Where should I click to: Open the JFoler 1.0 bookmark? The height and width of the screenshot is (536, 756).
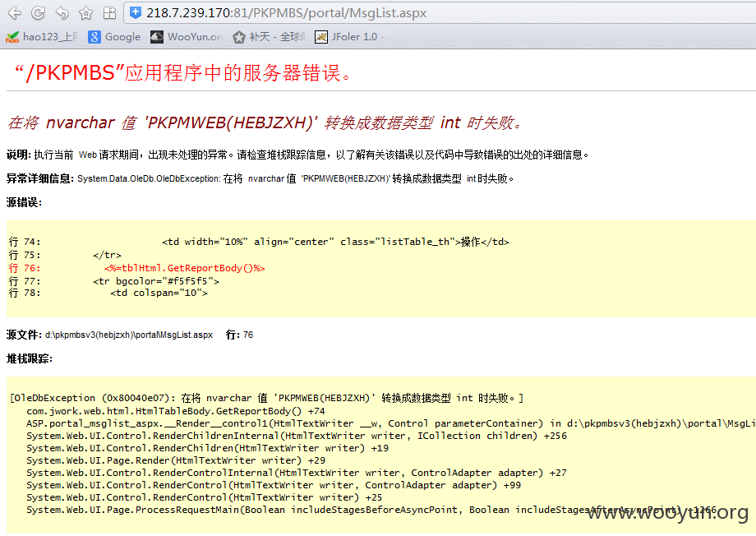tap(351, 37)
